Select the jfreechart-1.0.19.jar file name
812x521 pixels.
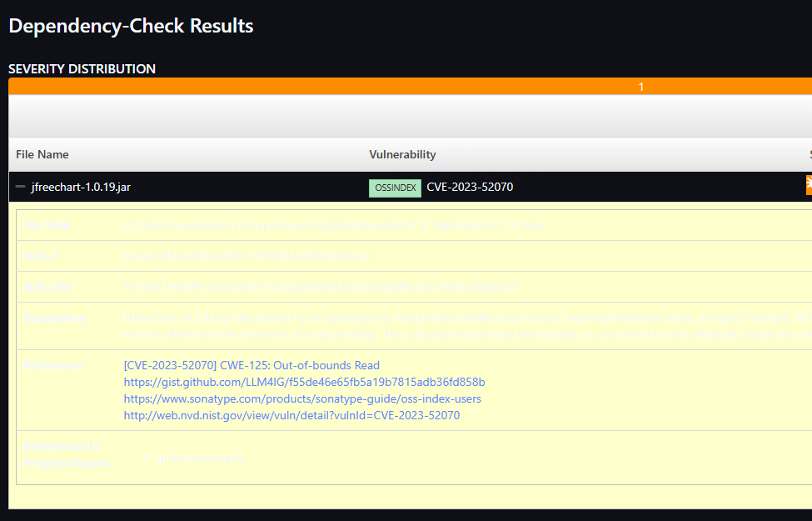pyautogui.click(x=81, y=187)
